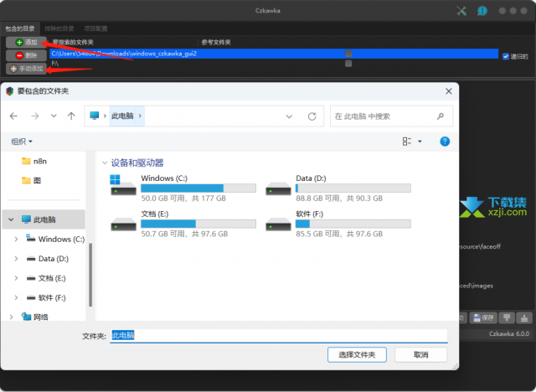Collapse the 设备和驱动器 group
This screenshot has height=392, width=536.
pos(105,163)
